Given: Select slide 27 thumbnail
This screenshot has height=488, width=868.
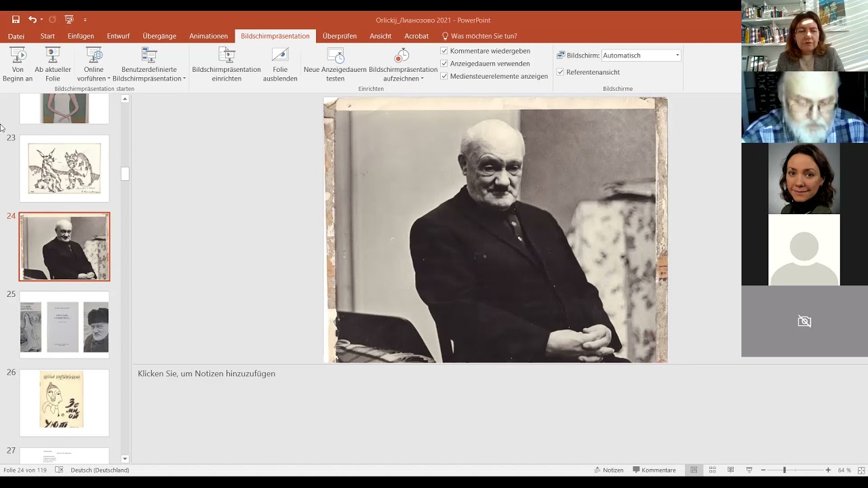Looking at the screenshot, I should 64,455.
